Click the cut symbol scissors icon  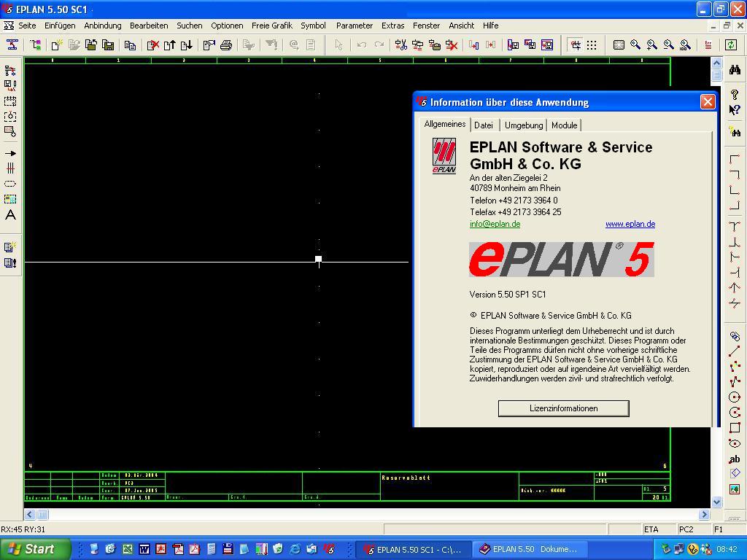[x=401, y=45]
